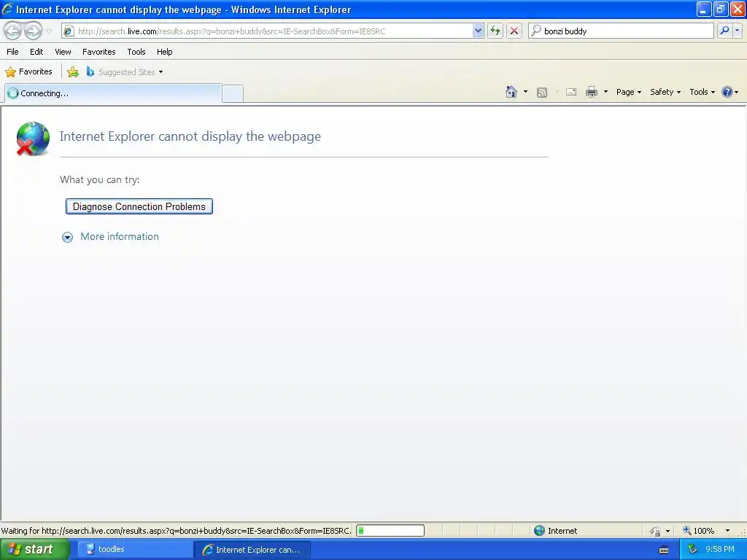Close the Internet Explorer window

coord(738,9)
